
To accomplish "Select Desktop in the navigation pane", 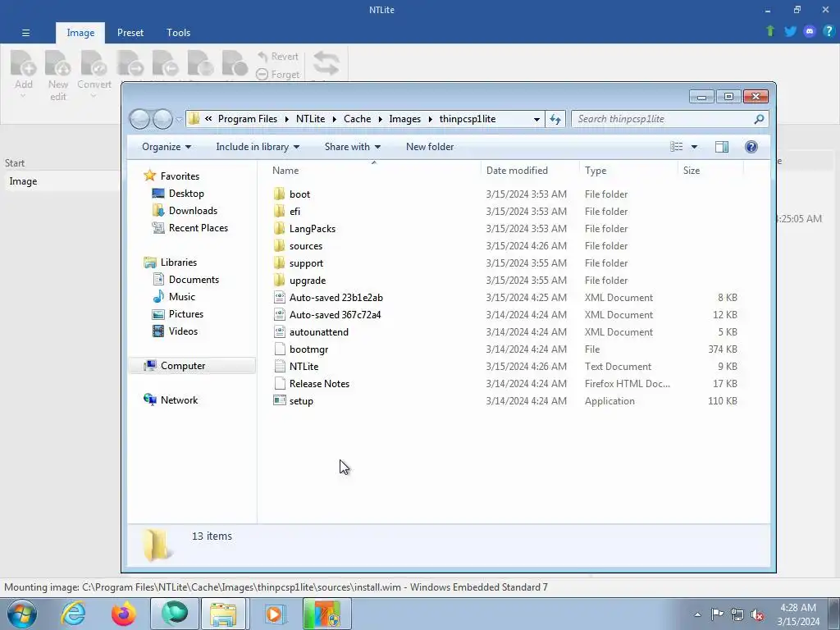I will click(178, 194).
